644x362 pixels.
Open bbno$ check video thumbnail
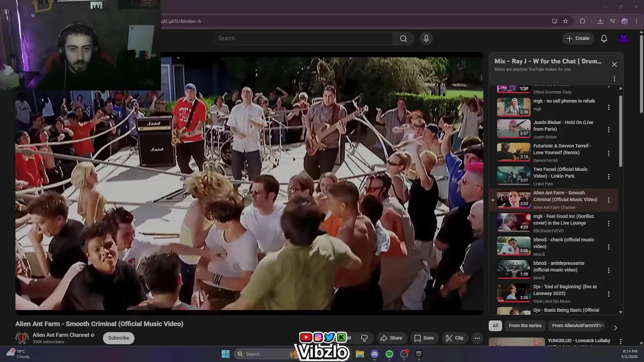click(x=514, y=247)
